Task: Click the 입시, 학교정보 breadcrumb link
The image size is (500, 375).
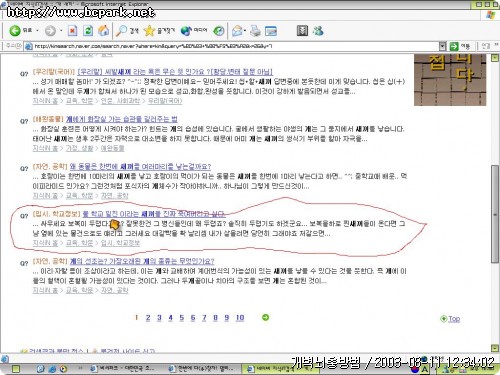Action: tap(120, 243)
